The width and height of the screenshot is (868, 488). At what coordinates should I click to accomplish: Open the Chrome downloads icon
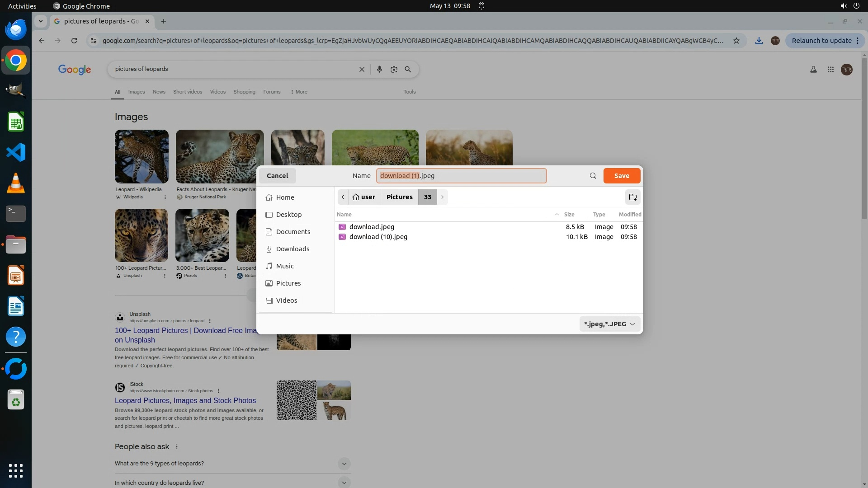click(x=759, y=41)
